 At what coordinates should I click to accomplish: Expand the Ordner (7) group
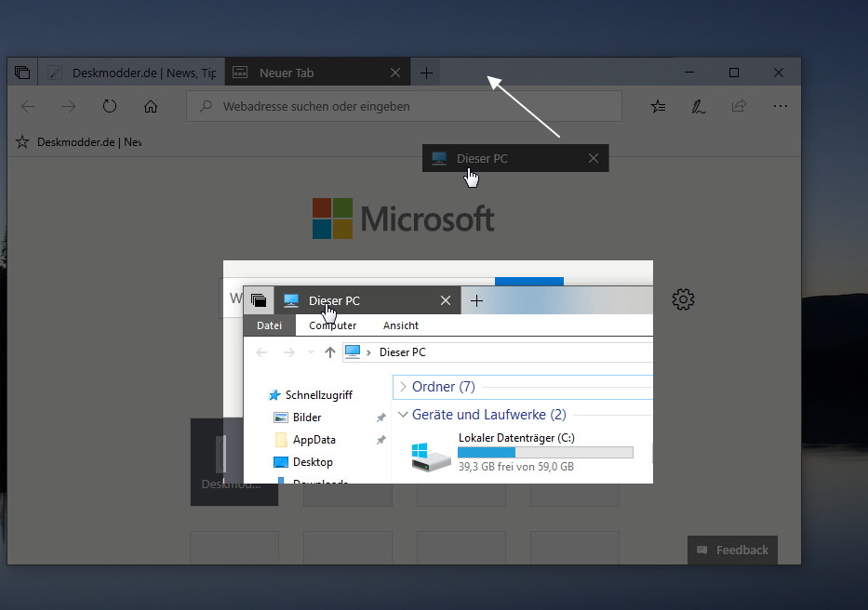403,387
